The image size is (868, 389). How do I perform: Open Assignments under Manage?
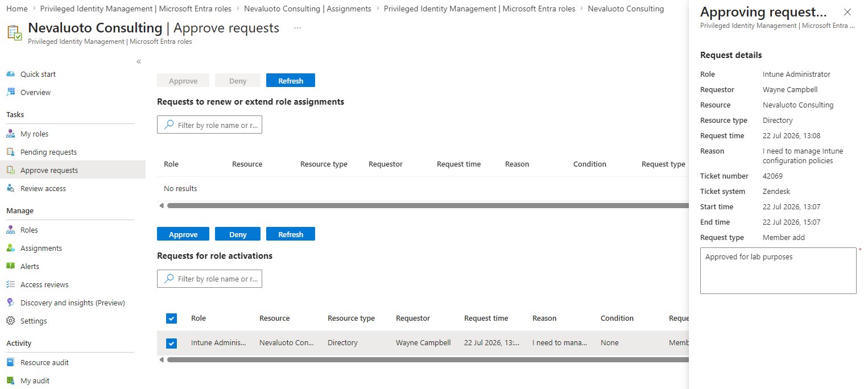click(x=41, y=248)
